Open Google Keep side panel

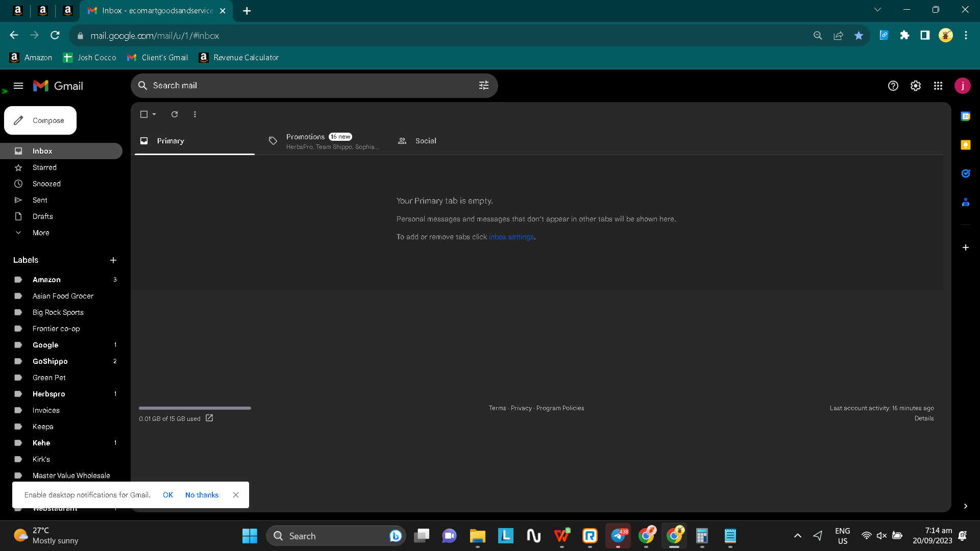tap(966, 145)
